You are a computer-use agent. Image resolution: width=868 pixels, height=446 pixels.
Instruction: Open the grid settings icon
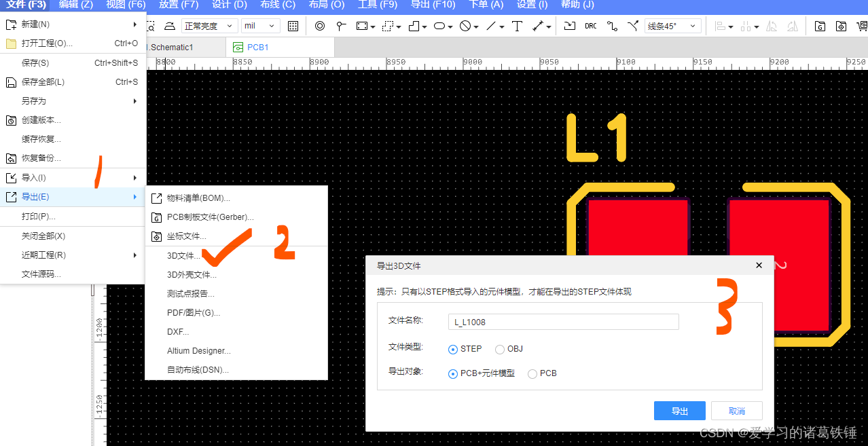click(x=293, y=26)
